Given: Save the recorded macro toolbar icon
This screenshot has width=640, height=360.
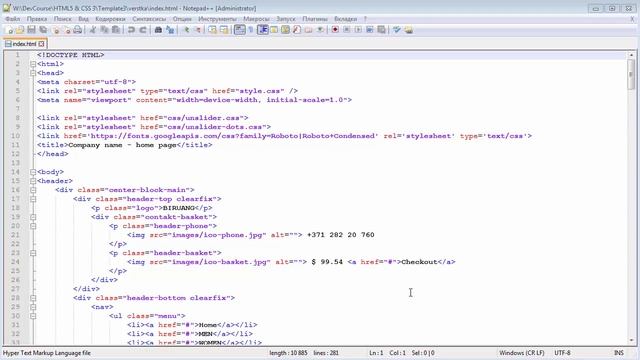Looking at the screenshot, I should pyautogui.click(x=381, y=30).
